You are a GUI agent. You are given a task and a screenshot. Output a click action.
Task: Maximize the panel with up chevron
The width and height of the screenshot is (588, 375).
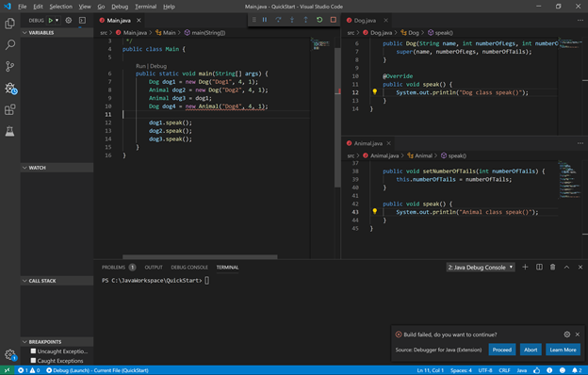click(x=566, y=267)
